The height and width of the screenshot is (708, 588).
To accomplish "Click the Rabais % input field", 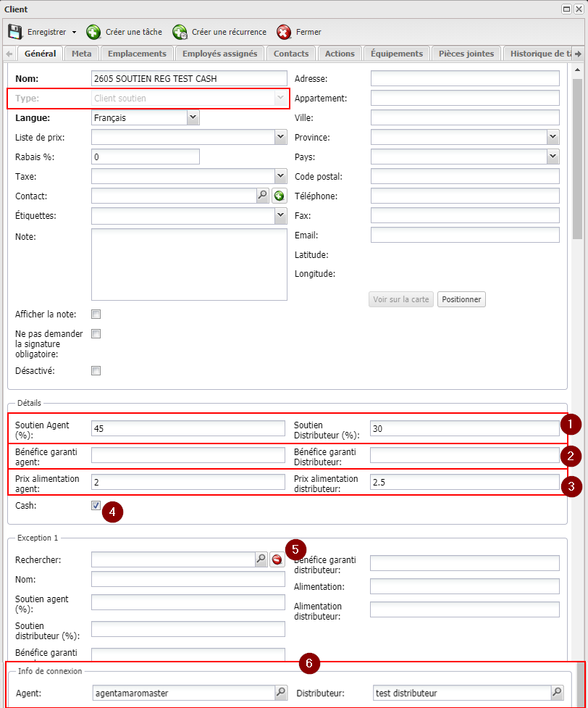I will pyautogui.click(x=146, y=157).
